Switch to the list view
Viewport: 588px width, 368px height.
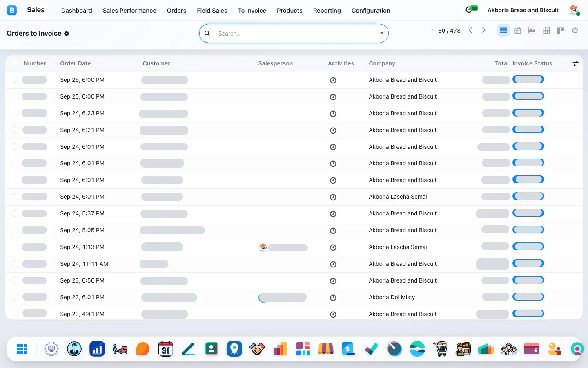[503, 30]
